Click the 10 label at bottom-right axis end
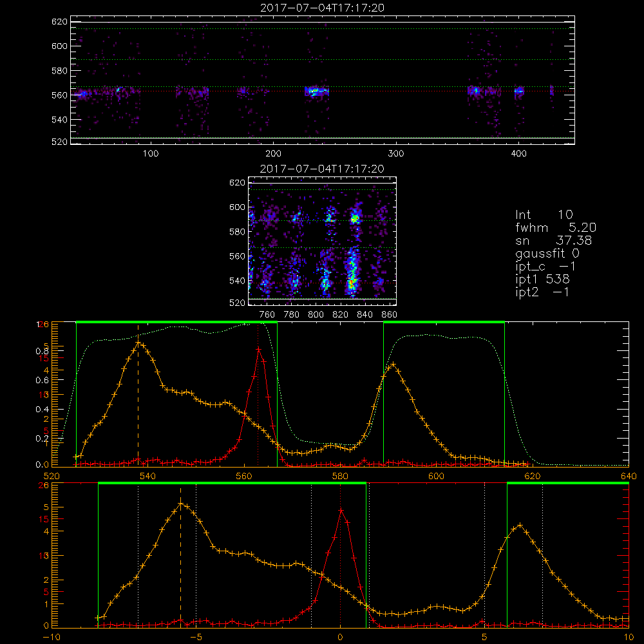 pos(629,638)
